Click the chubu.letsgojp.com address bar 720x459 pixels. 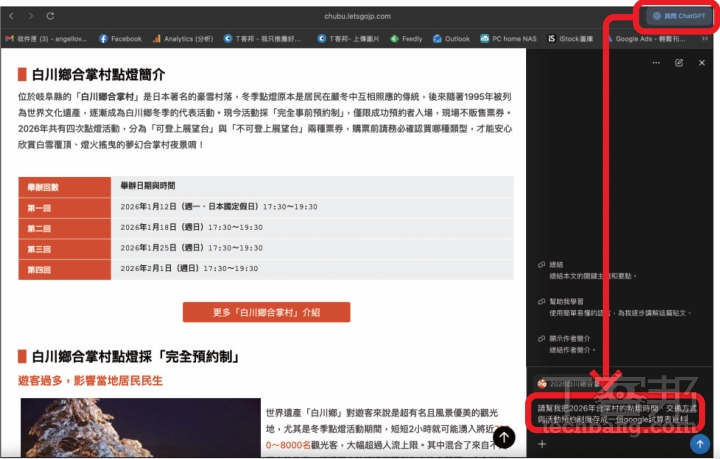[357, 16]
